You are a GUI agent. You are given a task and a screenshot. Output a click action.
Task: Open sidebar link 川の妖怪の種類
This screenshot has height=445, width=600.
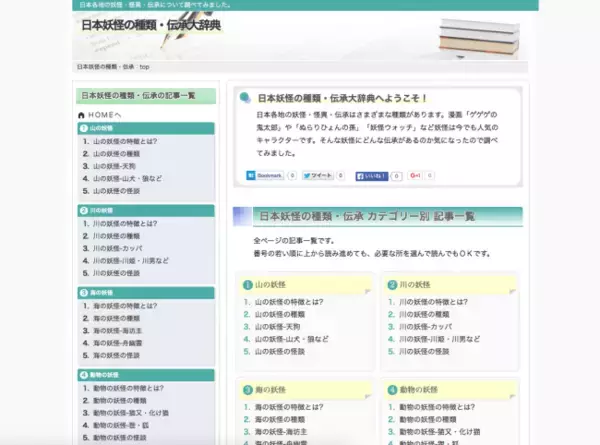(116, 236)
